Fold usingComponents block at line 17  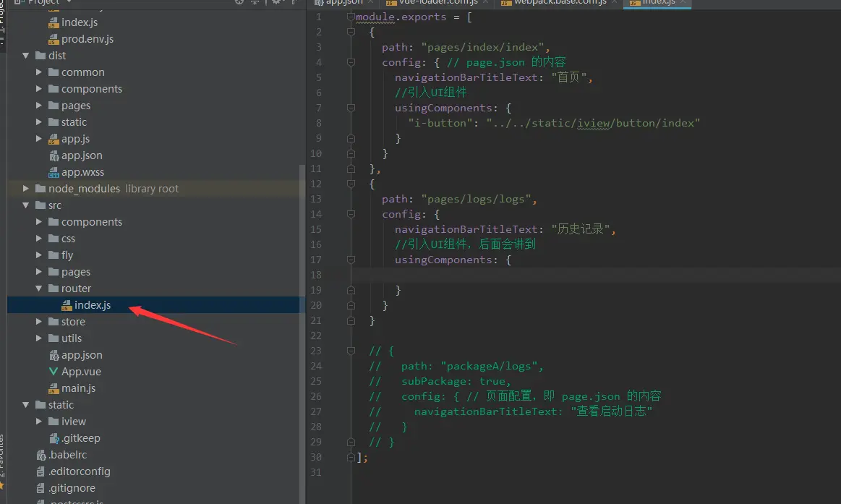click(x=351, y=260)
